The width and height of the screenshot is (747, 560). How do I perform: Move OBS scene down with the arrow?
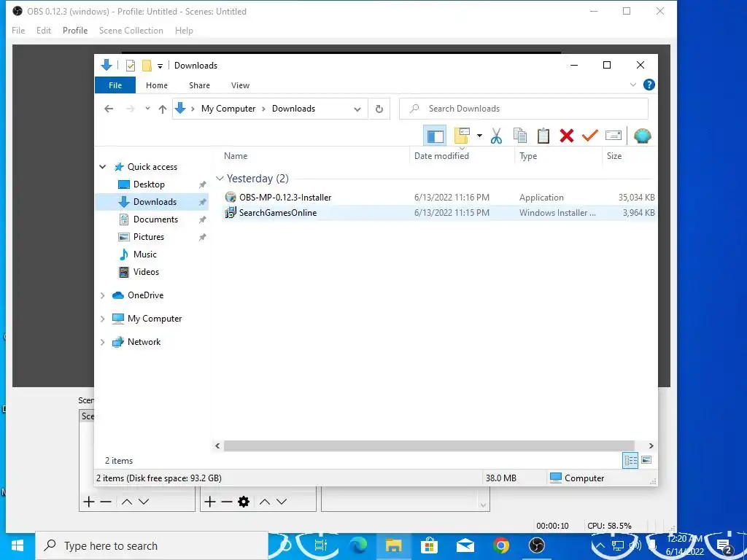(x=144, y=502)
